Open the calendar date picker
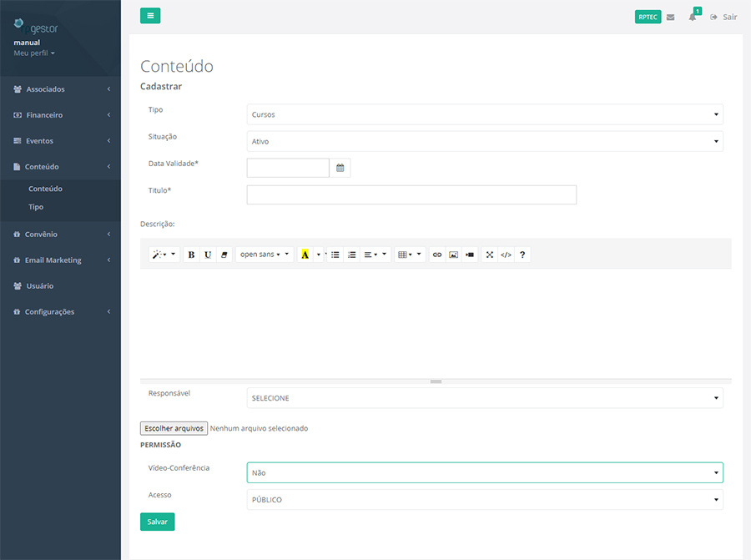Screen dimensions: 751x560 (x=340, y=168)
